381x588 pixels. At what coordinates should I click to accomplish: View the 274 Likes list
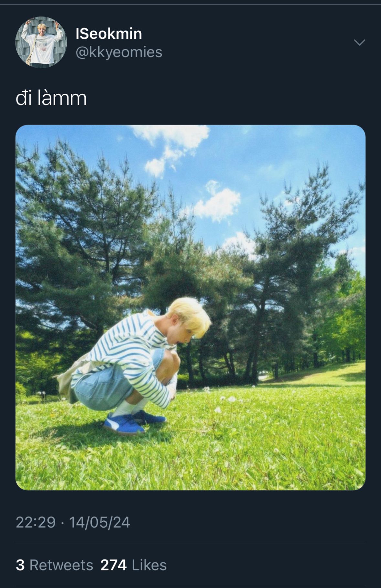click(133, 565)
